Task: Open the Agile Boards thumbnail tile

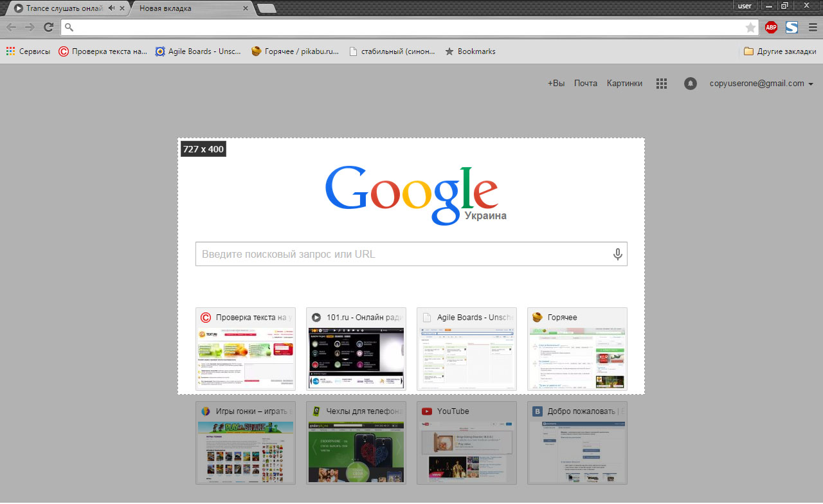Action: [467, 349]
